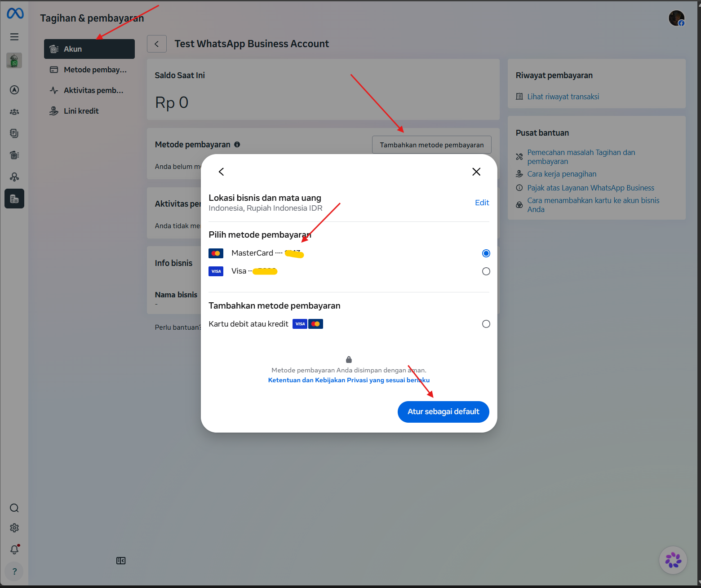Open Cara kerja penagihan link

click(562, 174)
